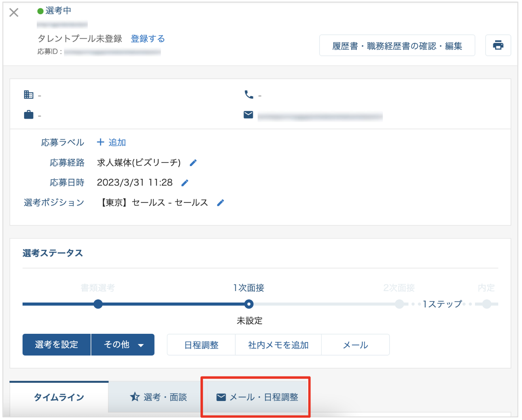Select the 書類選考 step marker
The height and width of the screenshot is (420, 522).
coord(98,304)
